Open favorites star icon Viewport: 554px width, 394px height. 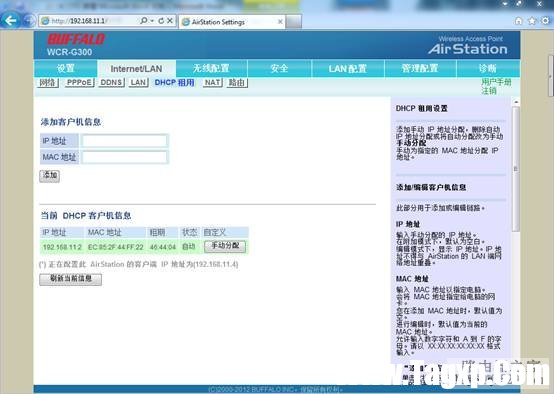pos(532,21)
